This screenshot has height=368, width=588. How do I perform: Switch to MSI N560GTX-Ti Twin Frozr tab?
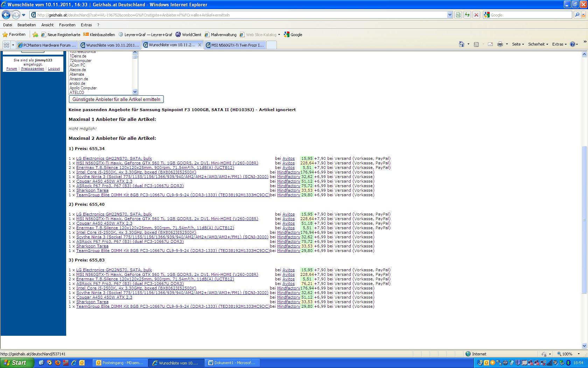(x=235, y=45)
